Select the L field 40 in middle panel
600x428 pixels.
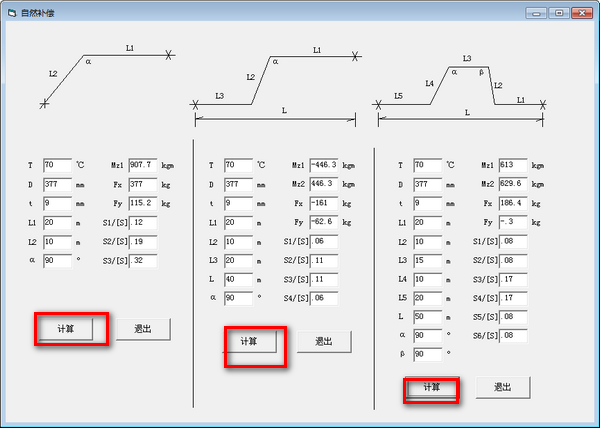238,280
